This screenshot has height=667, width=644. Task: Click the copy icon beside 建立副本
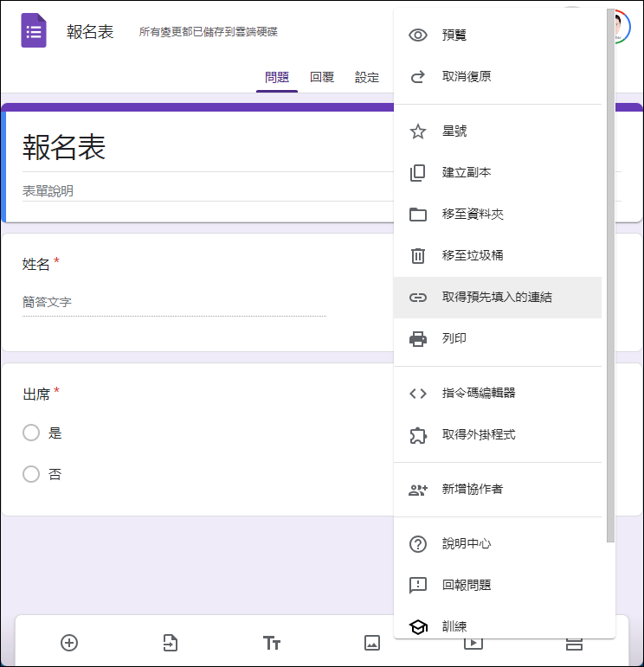click(x=417, y=173)
